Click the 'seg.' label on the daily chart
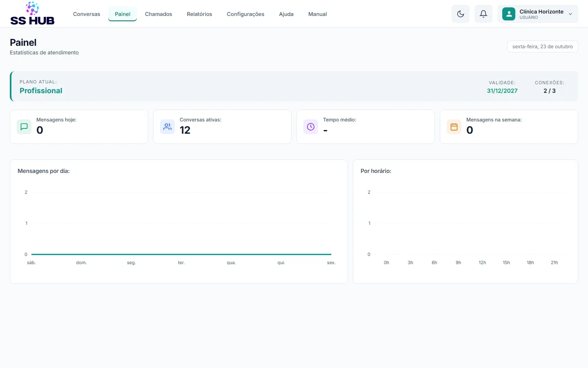This screenshot has height=368, width=588. (x=131, y=263)
